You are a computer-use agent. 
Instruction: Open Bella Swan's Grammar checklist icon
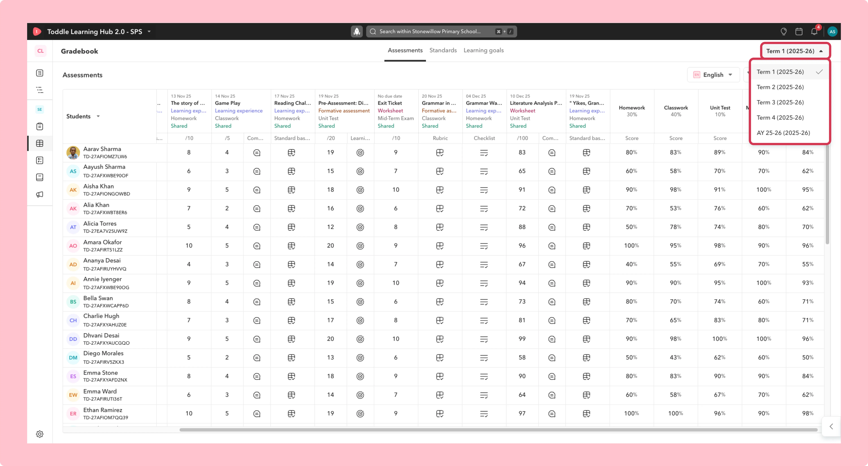(x=484, y=302)
